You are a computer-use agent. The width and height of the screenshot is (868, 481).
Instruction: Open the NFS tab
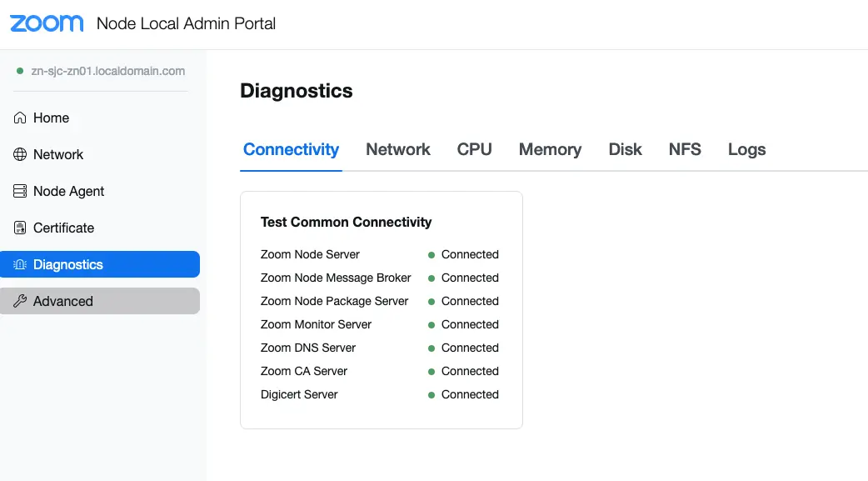tap(685, 150)
